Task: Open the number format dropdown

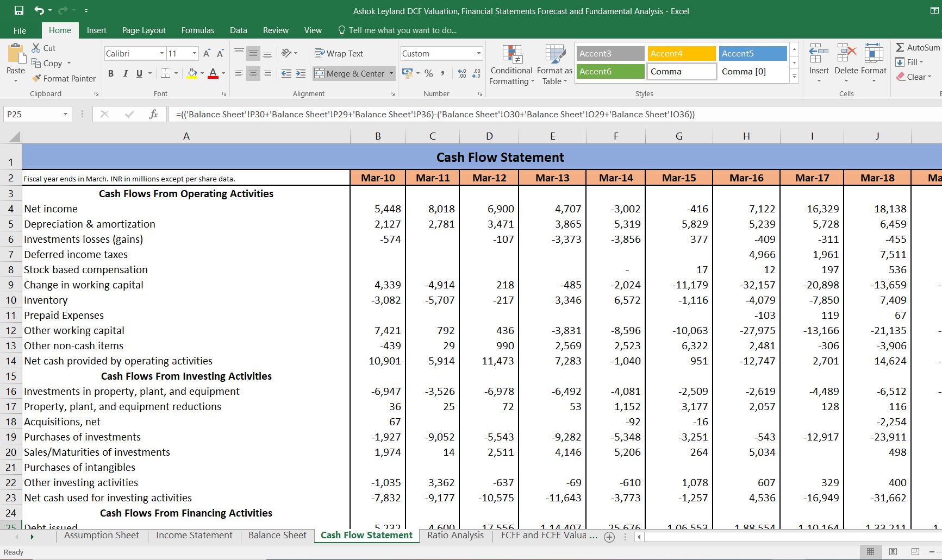Action: pyautogui.click(x=478, y=53)
